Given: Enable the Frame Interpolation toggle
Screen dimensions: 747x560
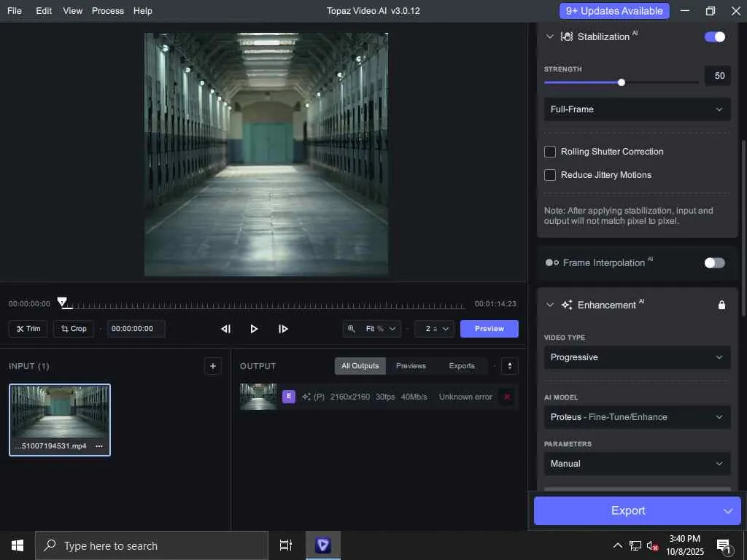Looking at the screenshot, I should point(715,262).
